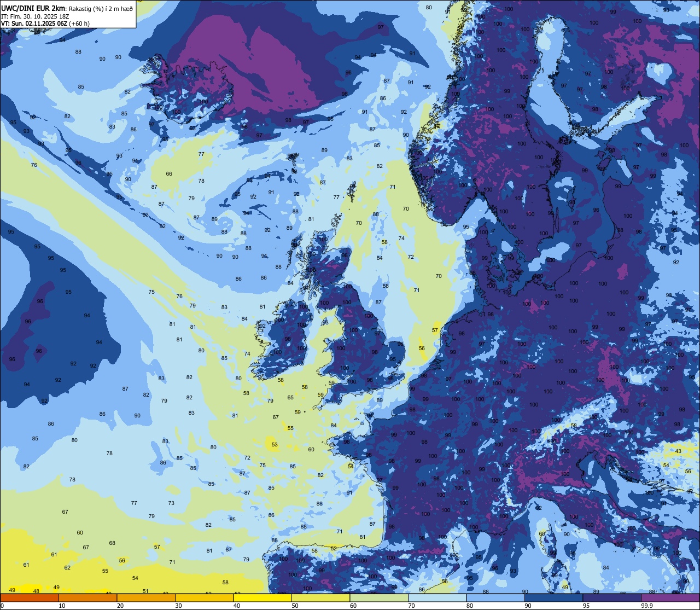Image resolution: width=700 pixels, height=610 pixels.
Task: Click the '20' label on the color scale
Action: [120, 606]
